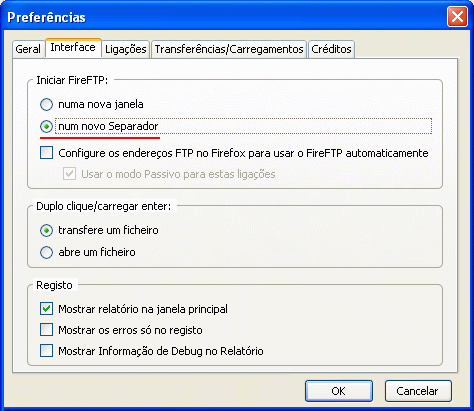Check 'Mostrar Informação de Debug no Relatório'

click(x=46, y=351)
